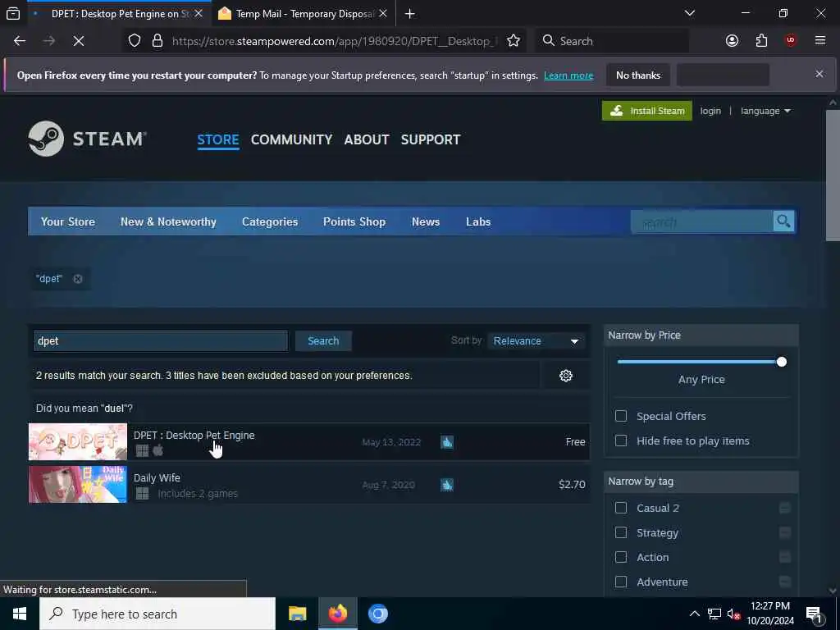The width and height of the screenshot is (840, 630).
Task: Click the network tray icon
Action: click(x=714, y=614)
